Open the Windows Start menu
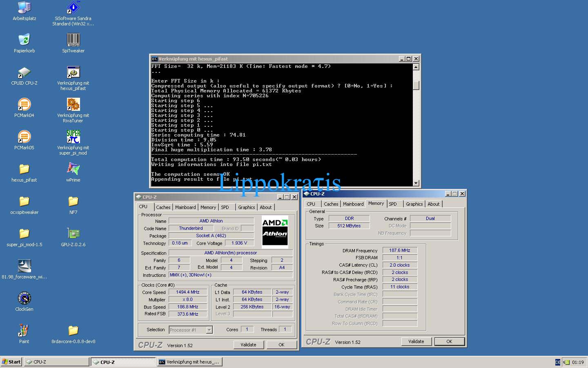The height and width of the screenshot is (368, 588). 11,362
